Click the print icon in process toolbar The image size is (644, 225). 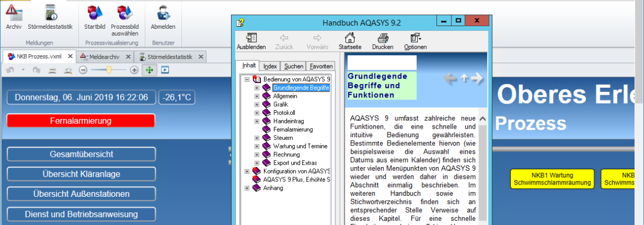52,70
